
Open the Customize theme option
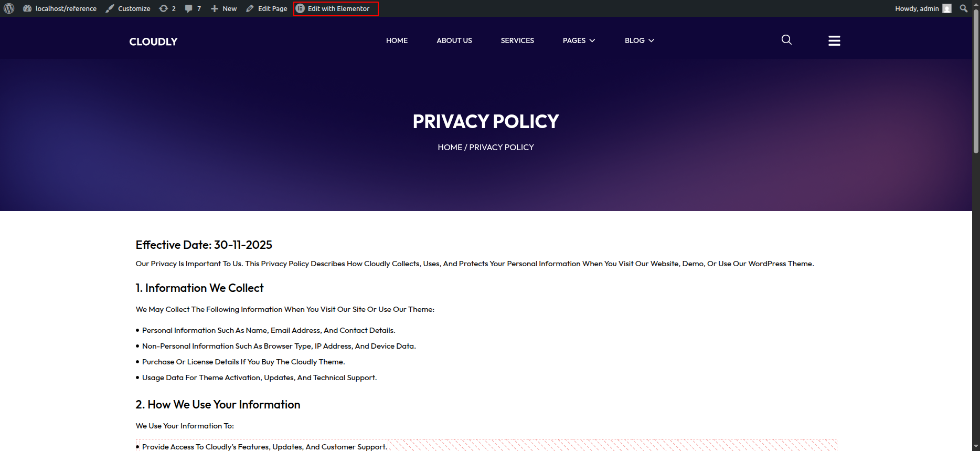coord(128,8)
